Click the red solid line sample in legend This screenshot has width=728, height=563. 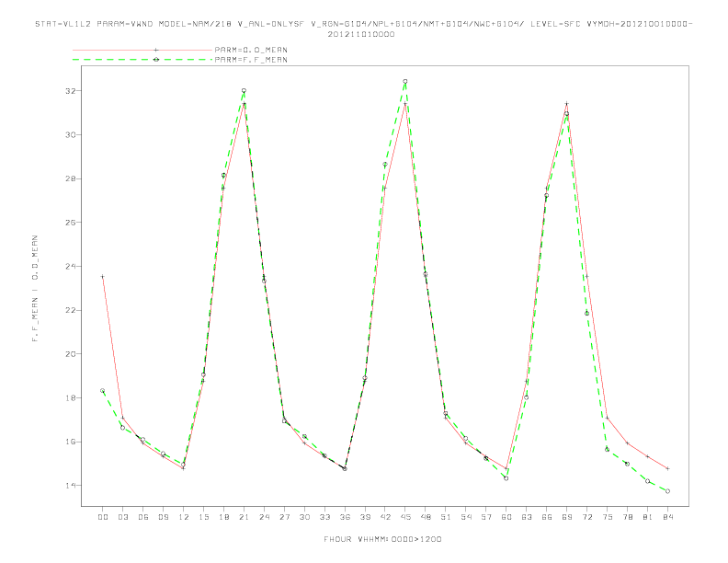coord(142,50)
